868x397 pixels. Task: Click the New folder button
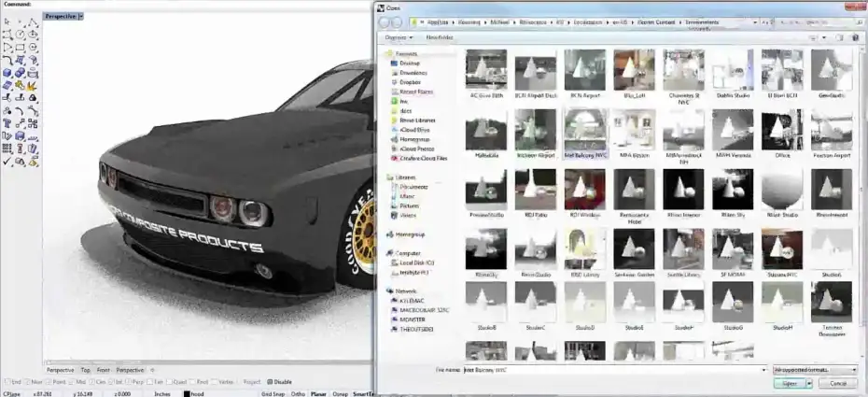440,37
